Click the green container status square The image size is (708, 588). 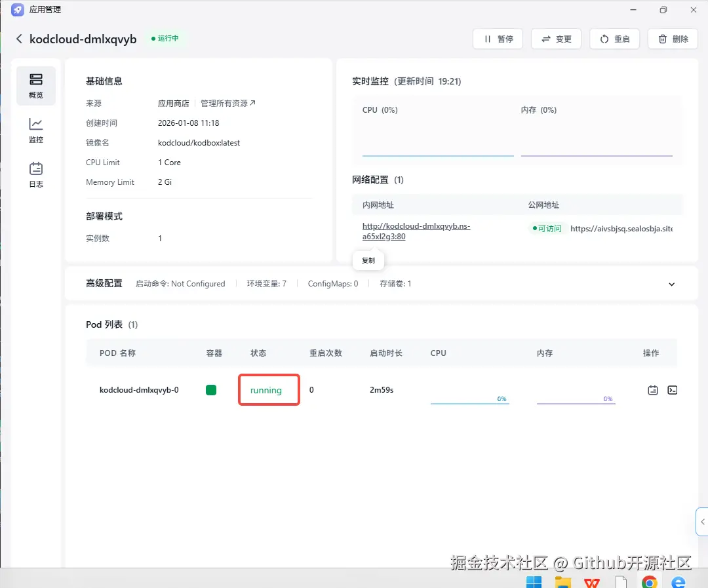(211, 390)
